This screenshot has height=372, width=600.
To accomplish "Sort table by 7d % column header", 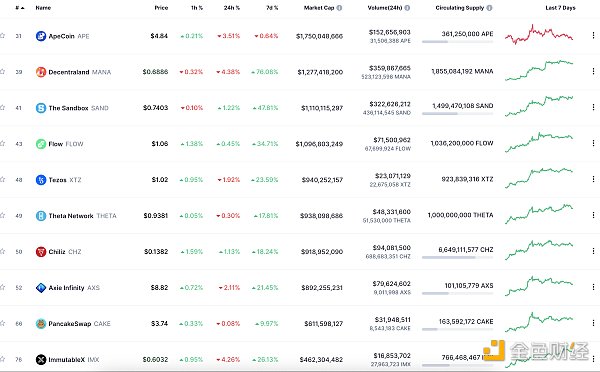I will [272, 8].
